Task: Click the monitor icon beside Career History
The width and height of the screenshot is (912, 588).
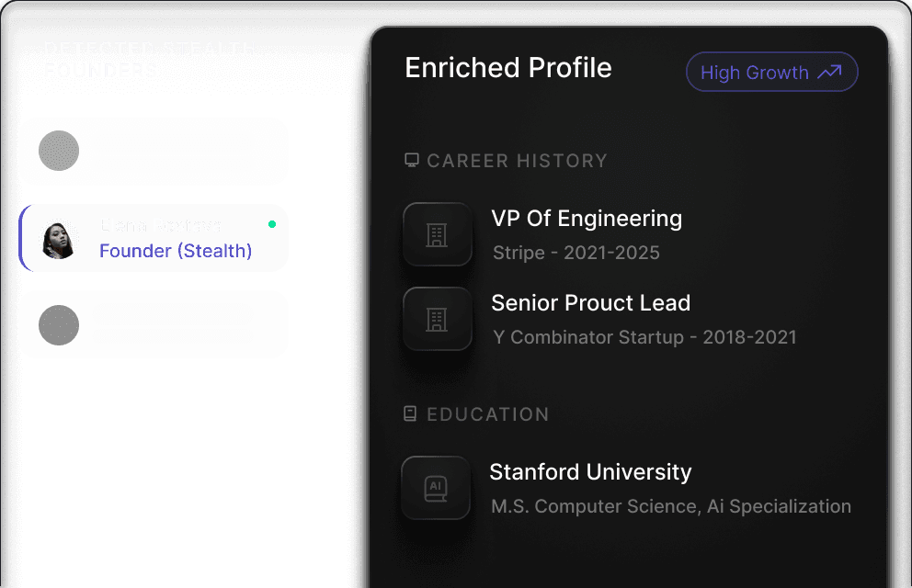Action: click(x=412, y=161)
